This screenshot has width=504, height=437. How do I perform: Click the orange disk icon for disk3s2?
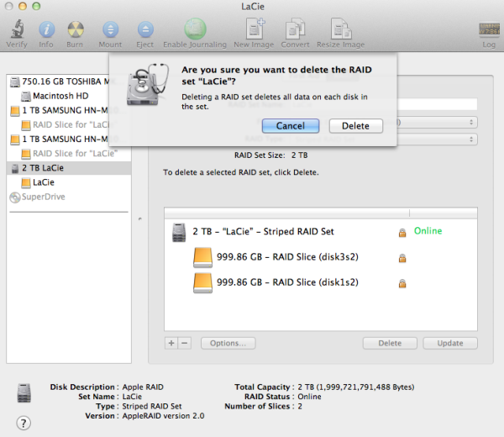click(x=202, y=257)
